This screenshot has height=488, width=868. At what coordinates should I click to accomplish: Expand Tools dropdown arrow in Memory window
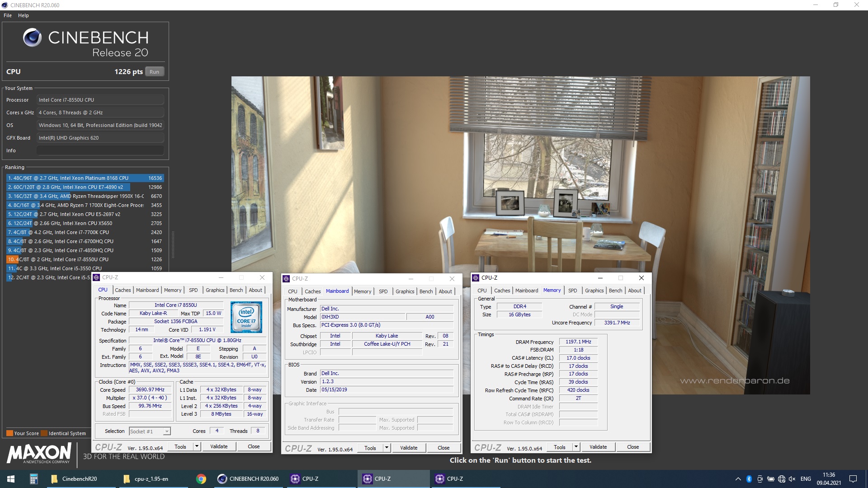pos(576,447)
